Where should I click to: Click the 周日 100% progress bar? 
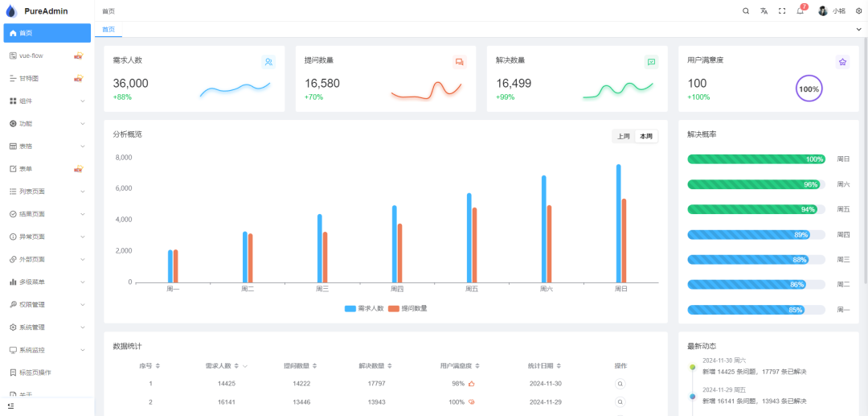click(756, 159)
